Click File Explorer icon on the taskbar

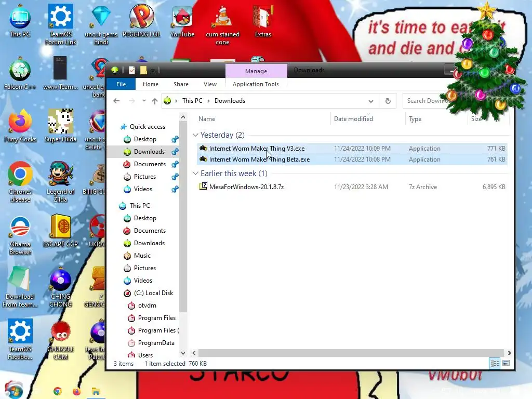[96, 391]
